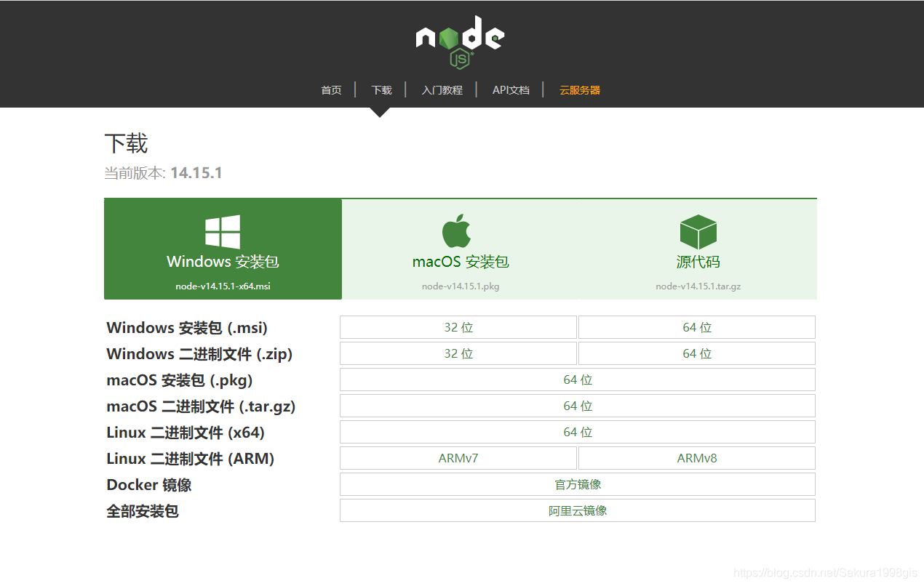924x586 pixels.
Task: Choose ARMv7 Linux binary
Action: (458, 458)
